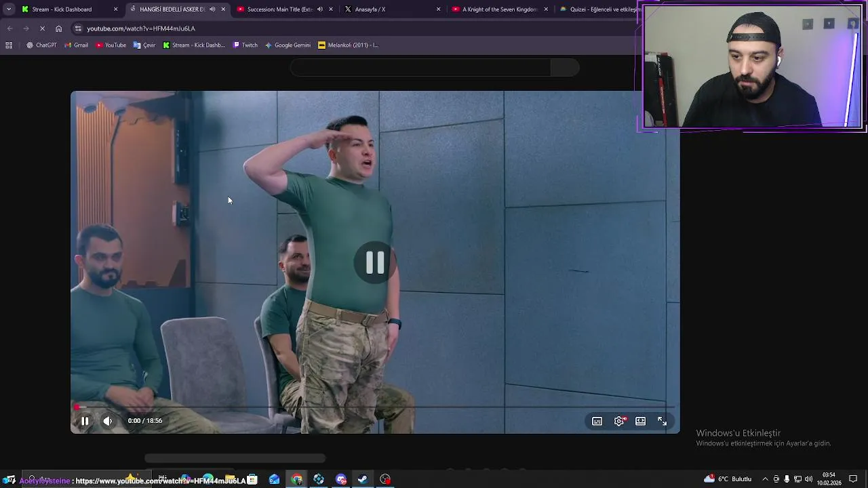Image resolution: width=868 pixels, height=488 pixels.
Task: Open microphone tray icon
Action: [x=787, y=479]
